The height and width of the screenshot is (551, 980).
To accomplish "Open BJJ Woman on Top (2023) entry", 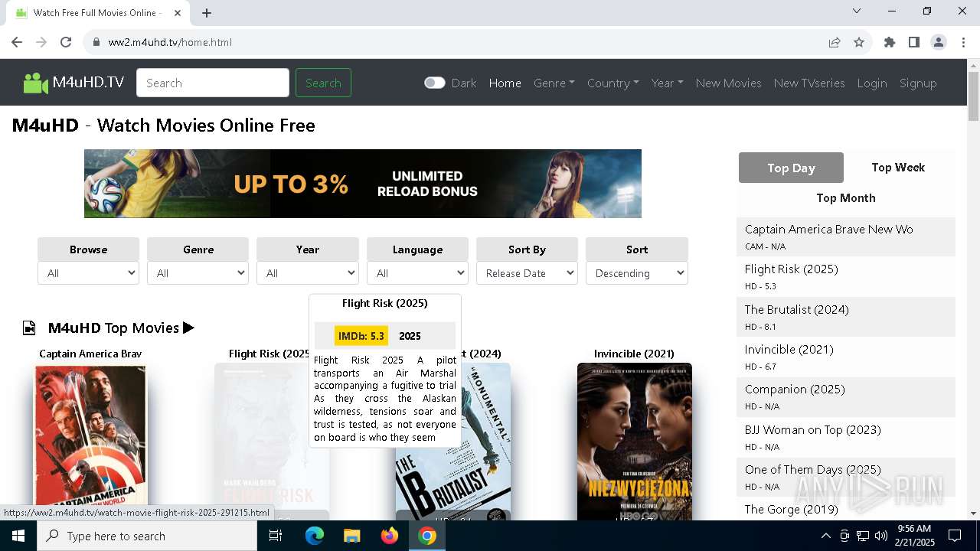I will click(812, 429).
